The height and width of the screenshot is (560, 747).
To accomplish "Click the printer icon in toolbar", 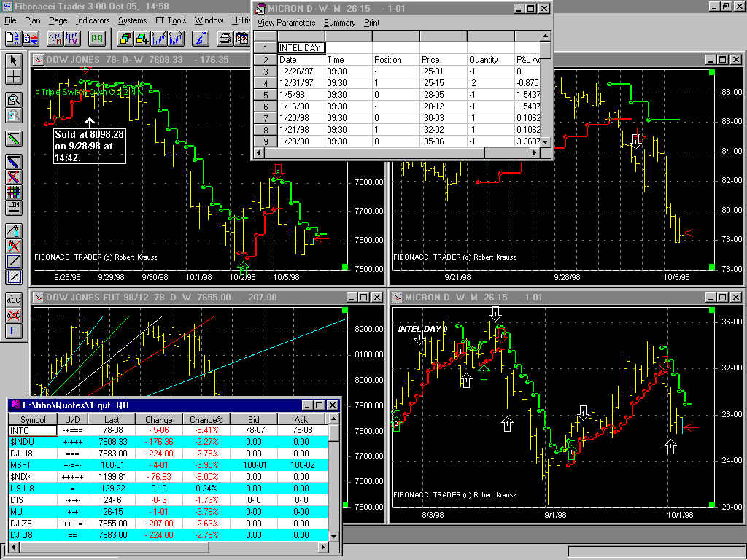I will click(225, 38).
